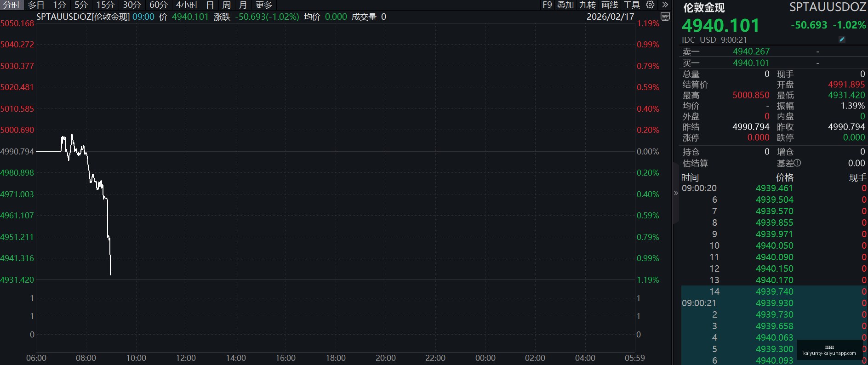Click the 买一 price 4940.101
868x365 pixels.
pos(751,63)
